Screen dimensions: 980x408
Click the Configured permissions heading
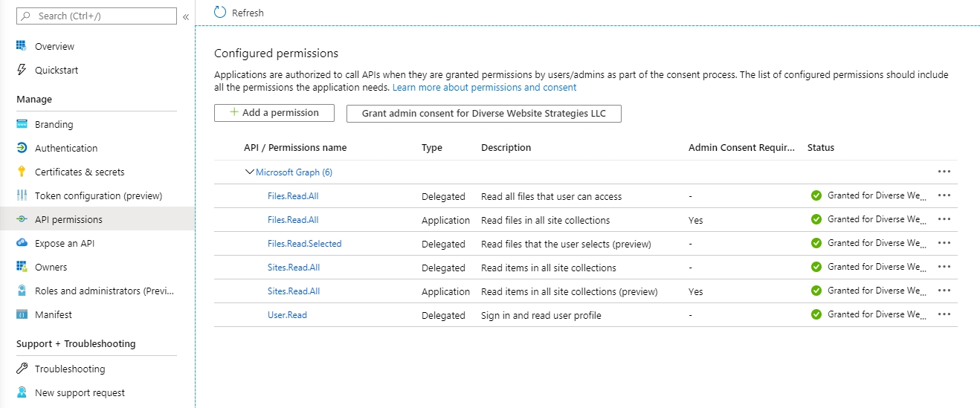(x=276, y=54)
